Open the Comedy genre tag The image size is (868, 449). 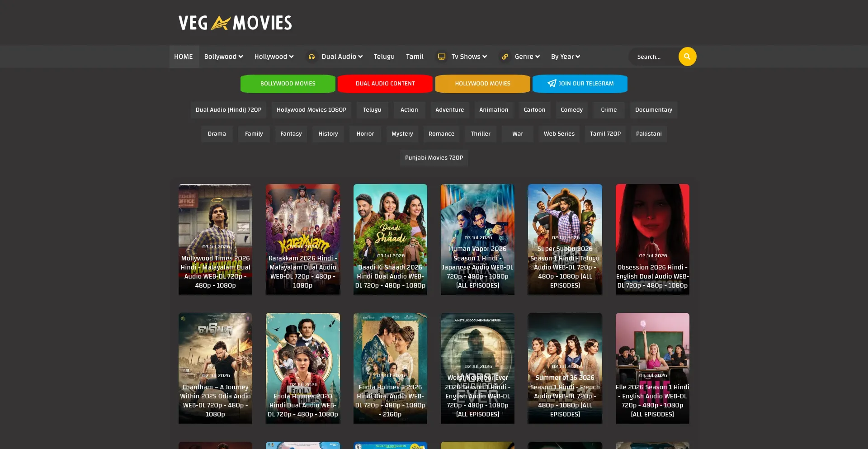click(571, 110)
